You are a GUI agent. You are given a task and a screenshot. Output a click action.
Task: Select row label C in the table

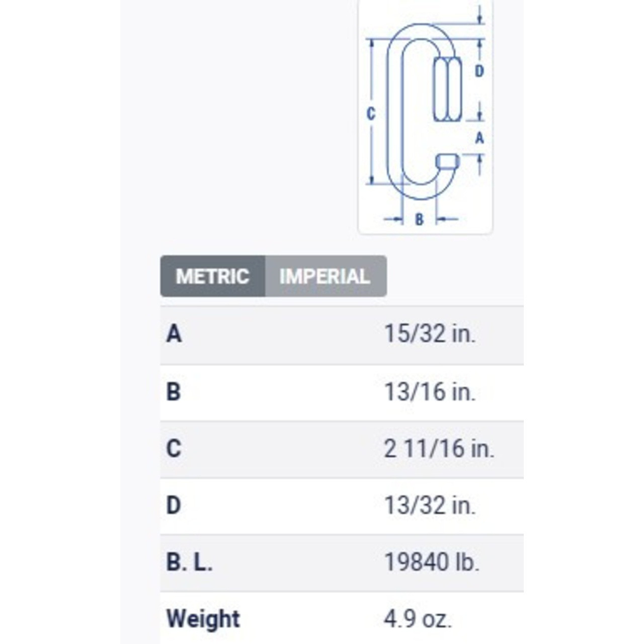pos(174,448)
